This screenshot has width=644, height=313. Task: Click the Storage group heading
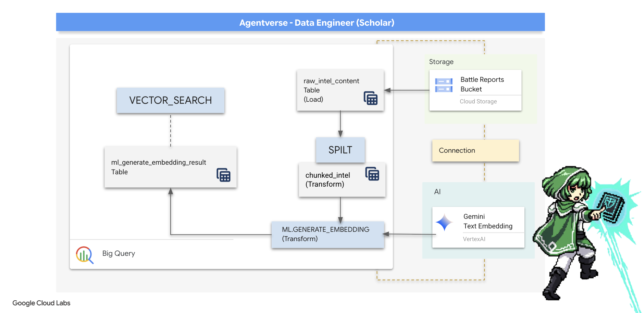(441, 62)
